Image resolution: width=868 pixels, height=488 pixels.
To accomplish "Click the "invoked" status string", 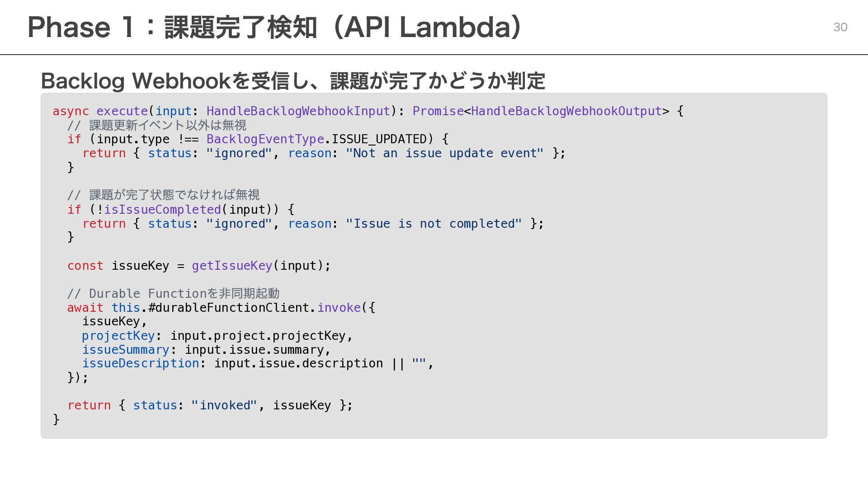I will click(224, 405).
